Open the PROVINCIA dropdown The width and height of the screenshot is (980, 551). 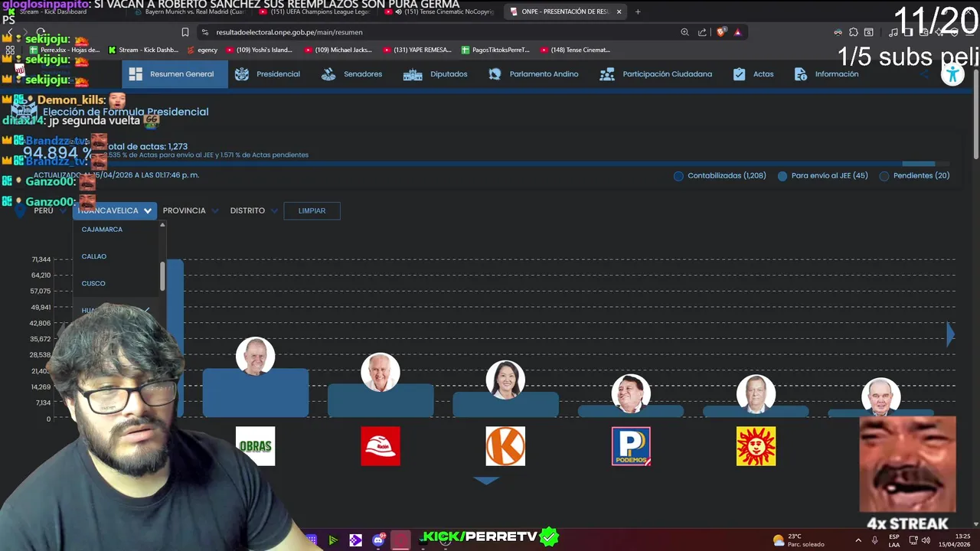tap(191, 210)
